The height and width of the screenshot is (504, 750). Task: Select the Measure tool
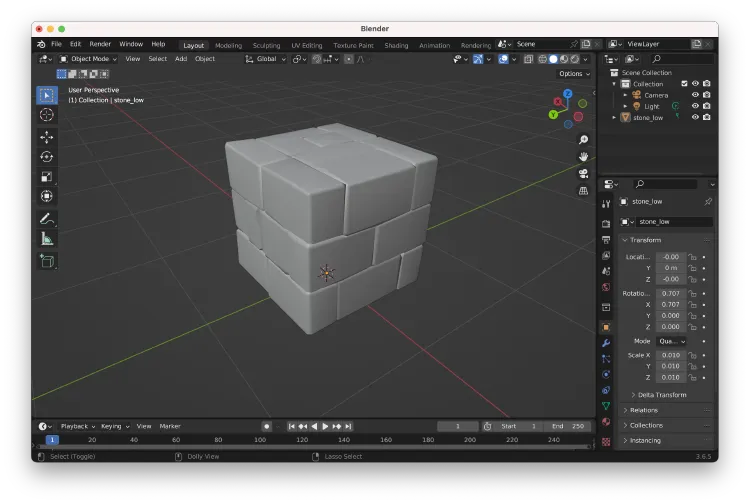point(46,239)
